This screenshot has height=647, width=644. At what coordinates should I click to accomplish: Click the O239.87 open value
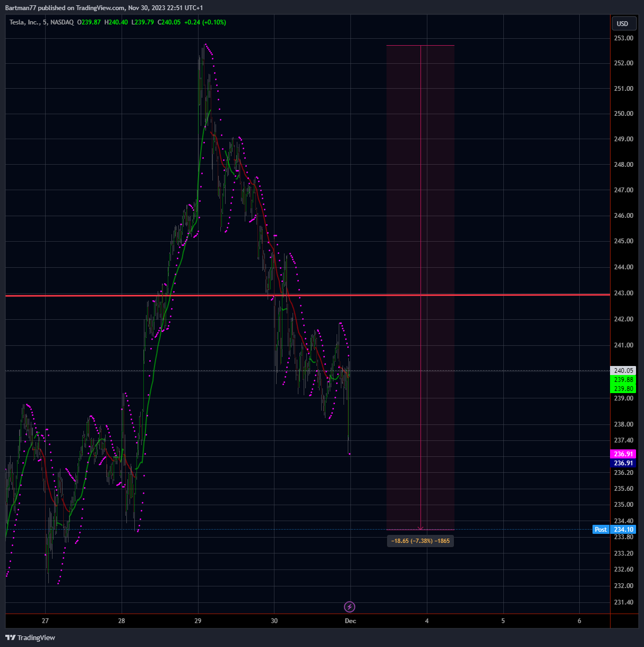(x=89, y=22)
